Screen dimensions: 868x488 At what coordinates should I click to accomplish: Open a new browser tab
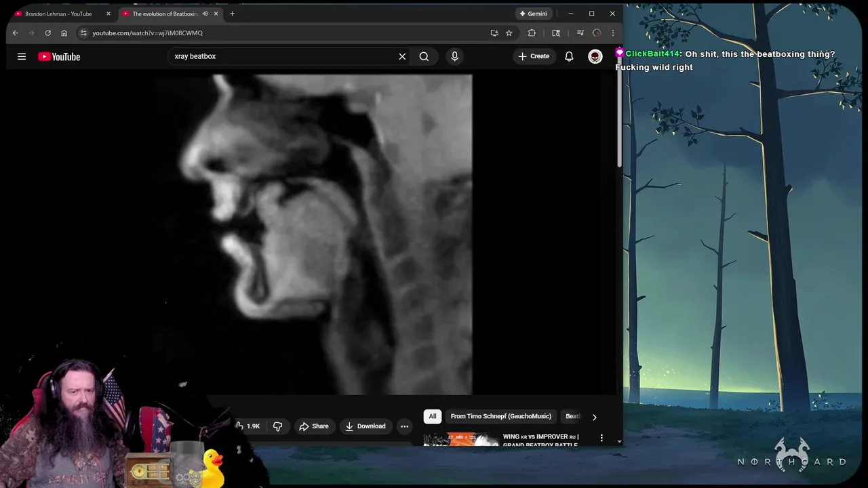232,14
